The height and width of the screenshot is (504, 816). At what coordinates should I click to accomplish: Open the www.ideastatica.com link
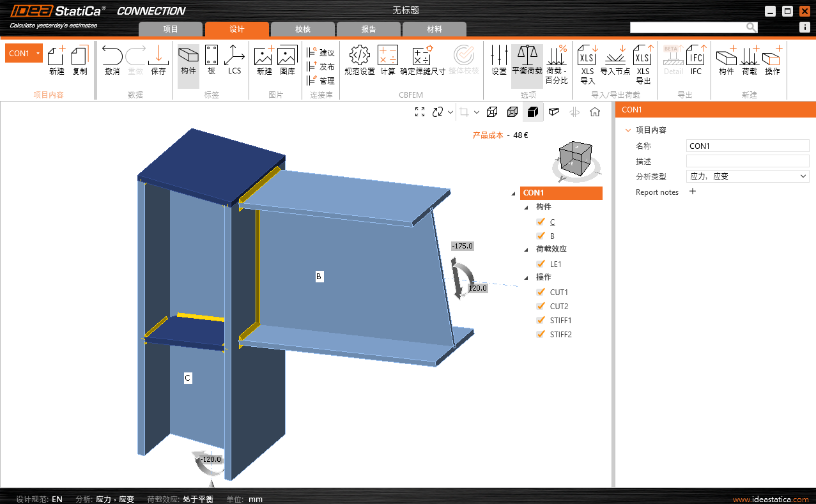click(x=771, y=500)
